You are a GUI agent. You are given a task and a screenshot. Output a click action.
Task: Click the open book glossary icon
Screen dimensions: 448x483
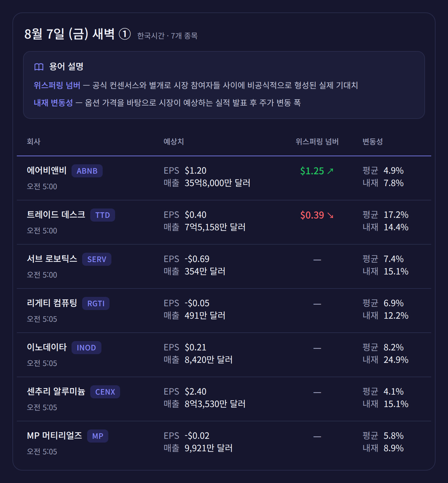coord(39,67)
